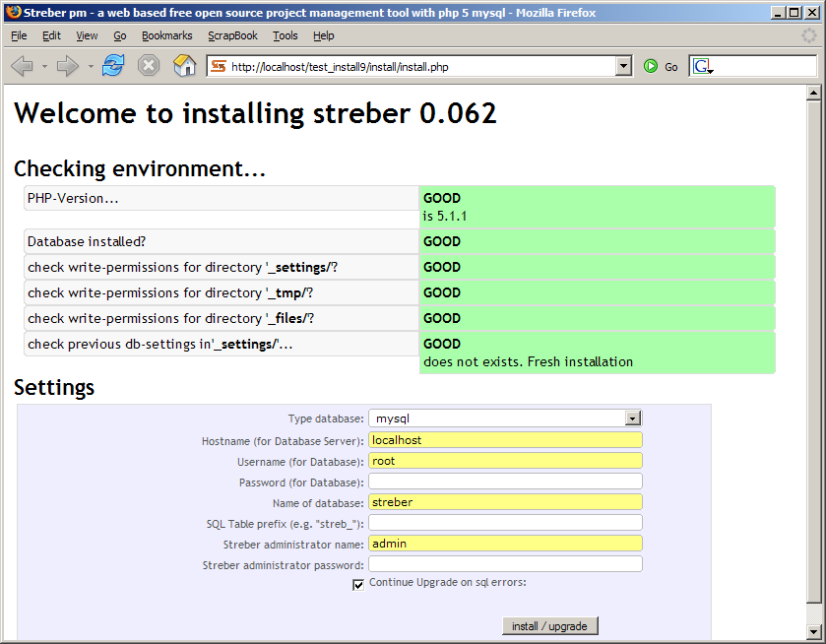826x644 pixels.
Task: Click the address bar URL field
Action: coord(421,67)
